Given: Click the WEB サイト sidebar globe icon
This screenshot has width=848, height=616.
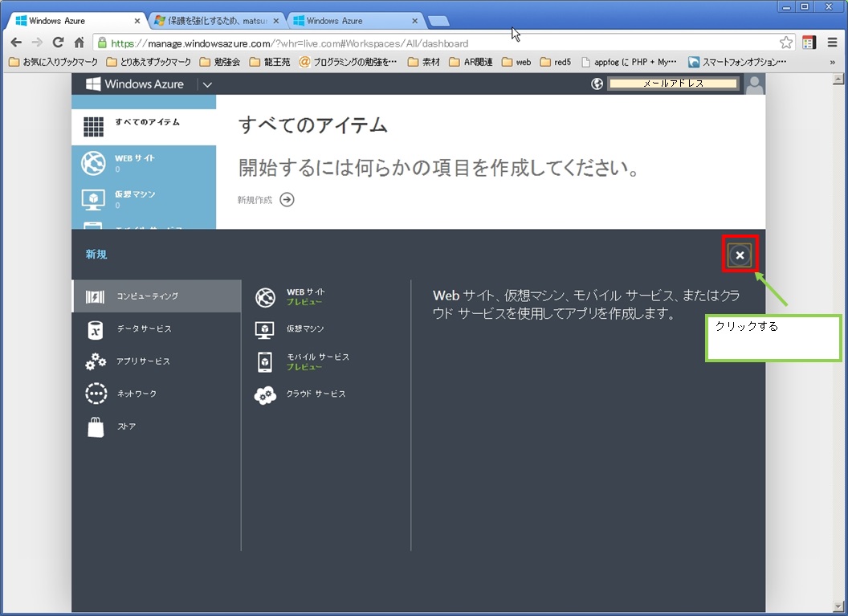Looking at the screenshot, I should point(94,163).
